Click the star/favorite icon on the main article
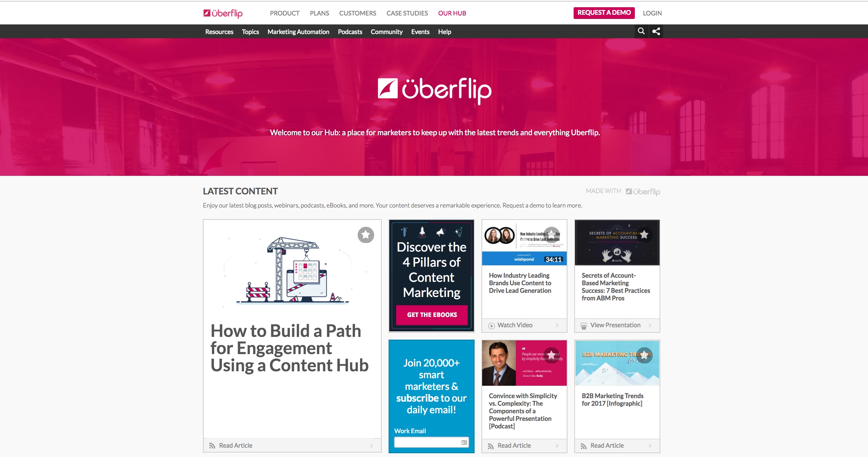The width and height of the screenshot is (868, 457). click(x=366, y=235)
